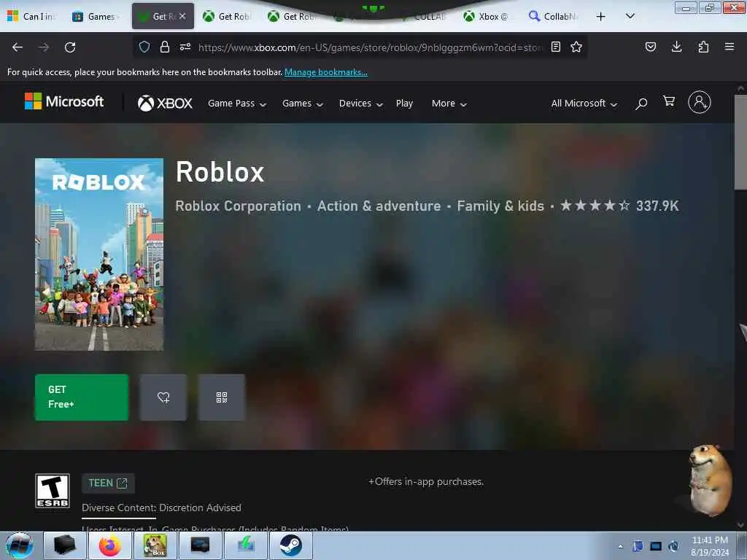Close the active Get Roblox tab
This screenshot has height=560, width=747.
tap(182, 16)
